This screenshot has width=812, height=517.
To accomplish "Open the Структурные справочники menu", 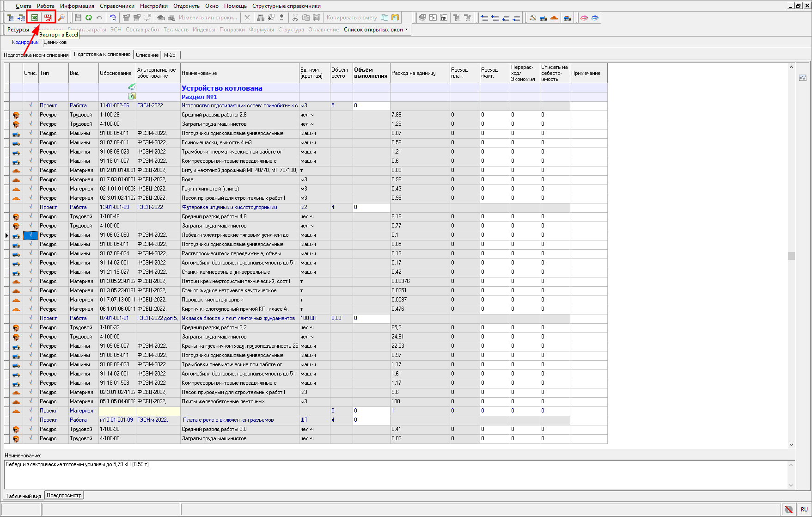I will tap(286, 6).
